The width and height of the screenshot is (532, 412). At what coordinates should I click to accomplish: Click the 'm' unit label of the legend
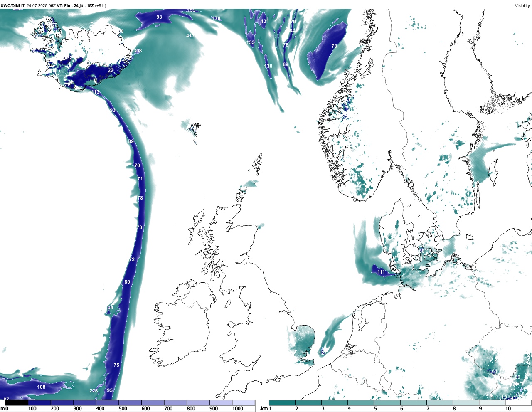(2, 409)
